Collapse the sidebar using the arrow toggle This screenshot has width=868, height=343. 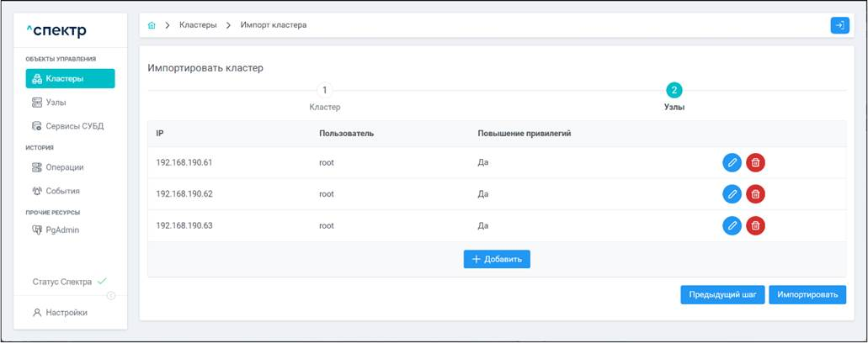click(x=111, y=295)
